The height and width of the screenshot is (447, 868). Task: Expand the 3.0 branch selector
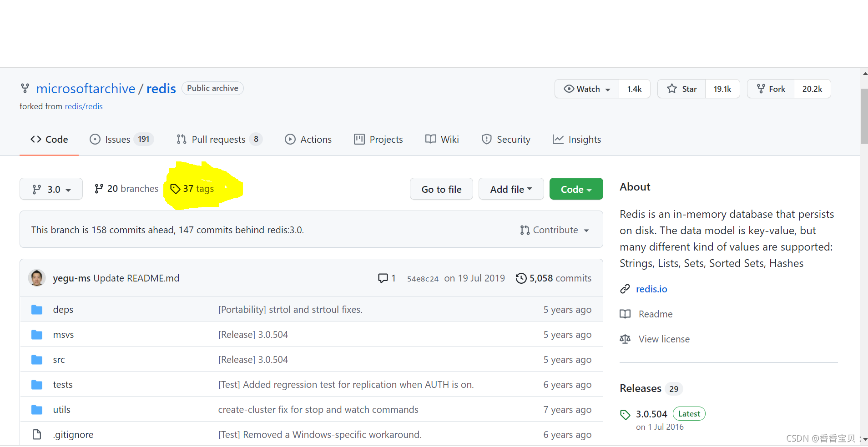point(51,189)
